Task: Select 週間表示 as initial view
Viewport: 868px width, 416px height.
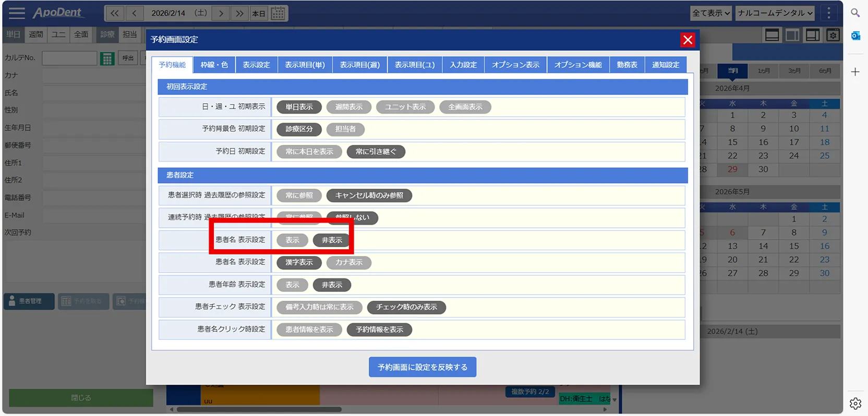Action: pyautogui.click(x=348, y=107)
